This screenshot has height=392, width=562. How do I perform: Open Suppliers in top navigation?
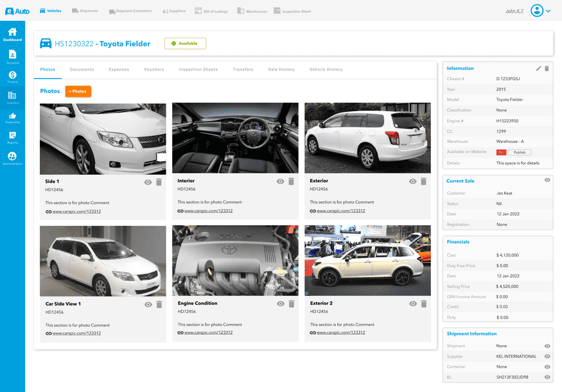click(x=174, y=11)
